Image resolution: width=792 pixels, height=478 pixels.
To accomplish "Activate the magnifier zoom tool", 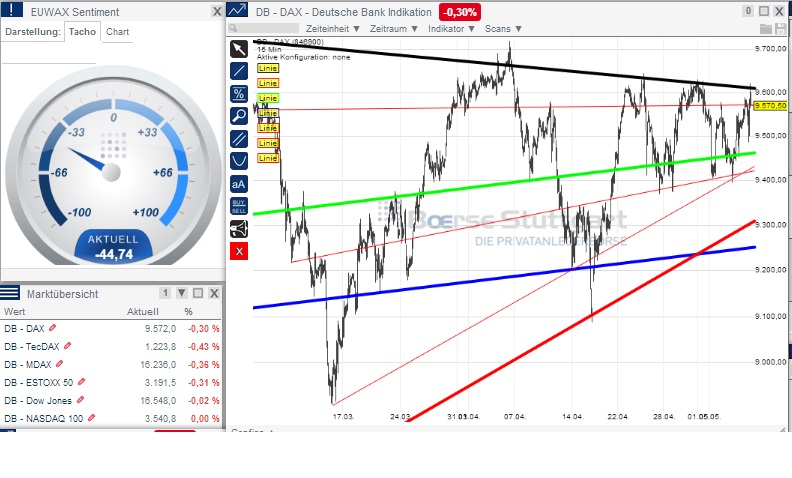I will coord(239,116).
